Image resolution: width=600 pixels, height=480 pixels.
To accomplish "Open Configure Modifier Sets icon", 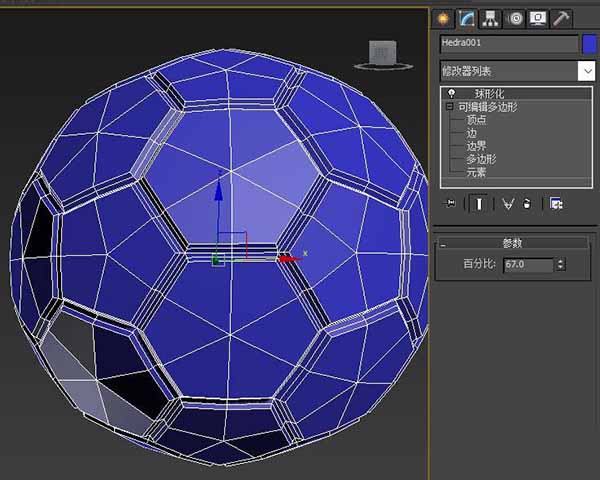I will (x=556, y=204).
